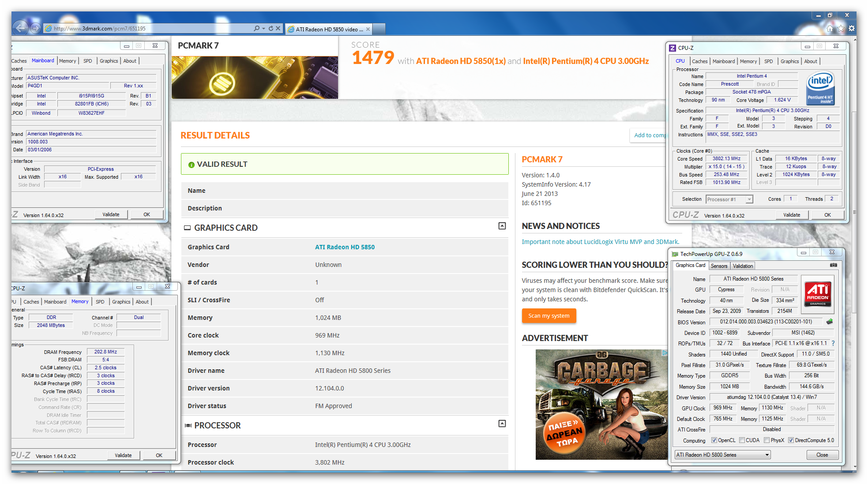Refresh the page with reload icon
The height and width of the screenshot is (484, 868).
(271, 29)
